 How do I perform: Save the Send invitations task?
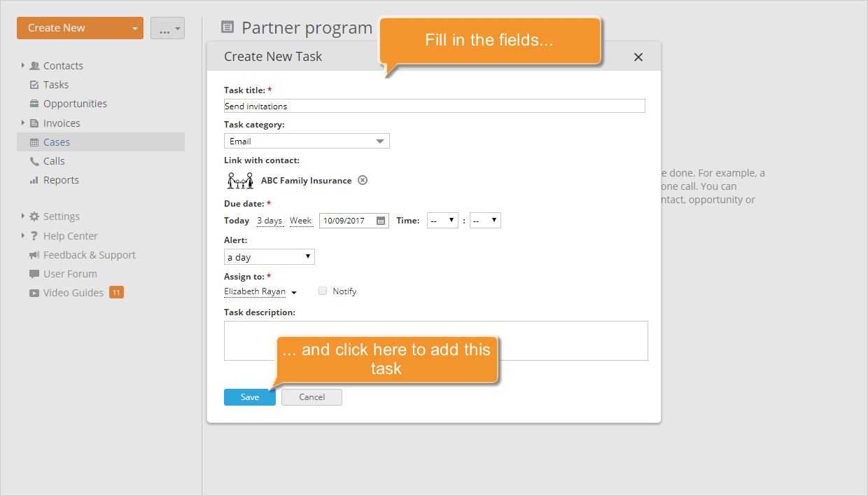pos(249,397)
